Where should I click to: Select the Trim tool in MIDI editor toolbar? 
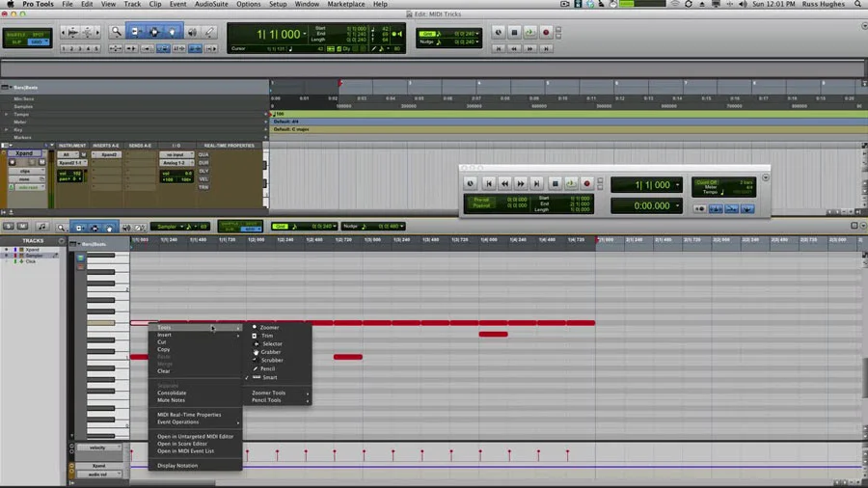coord(79,228)
